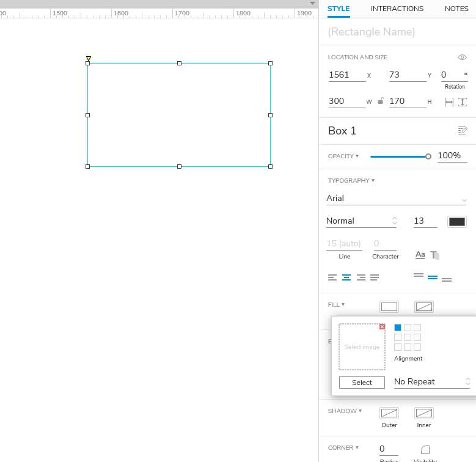Set image alignment to bottom-left
Viewport: 476px width, 462px height.
[398, 347]
